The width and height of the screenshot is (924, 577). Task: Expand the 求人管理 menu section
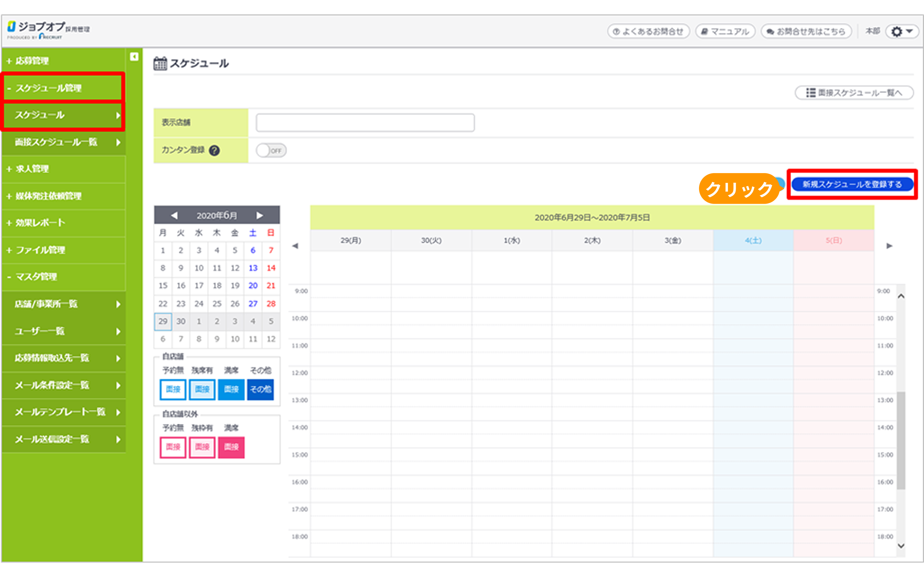tap(32, 169)
